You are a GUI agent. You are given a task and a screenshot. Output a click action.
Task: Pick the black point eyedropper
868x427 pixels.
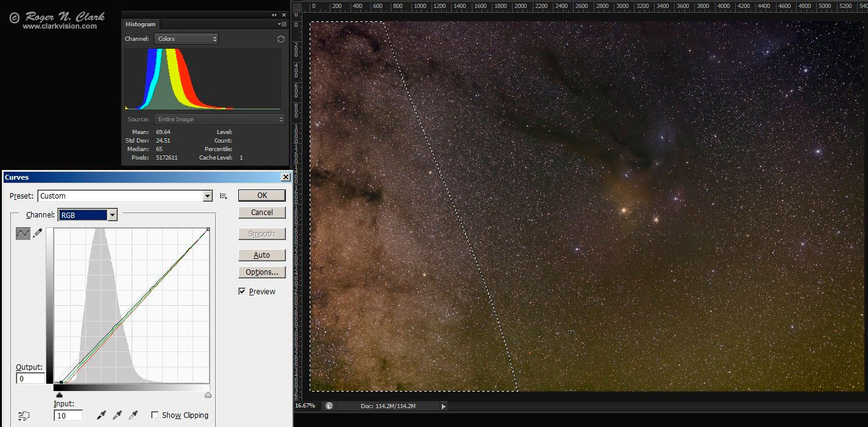(102, 415)
